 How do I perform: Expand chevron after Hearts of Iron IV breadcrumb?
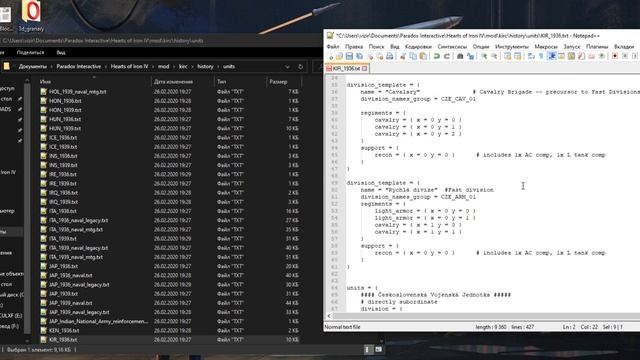coord(153,67)
